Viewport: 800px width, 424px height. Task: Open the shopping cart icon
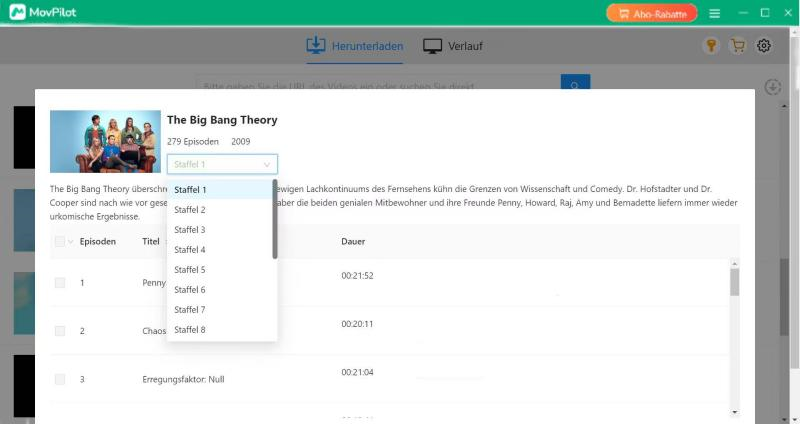(738, 45)
